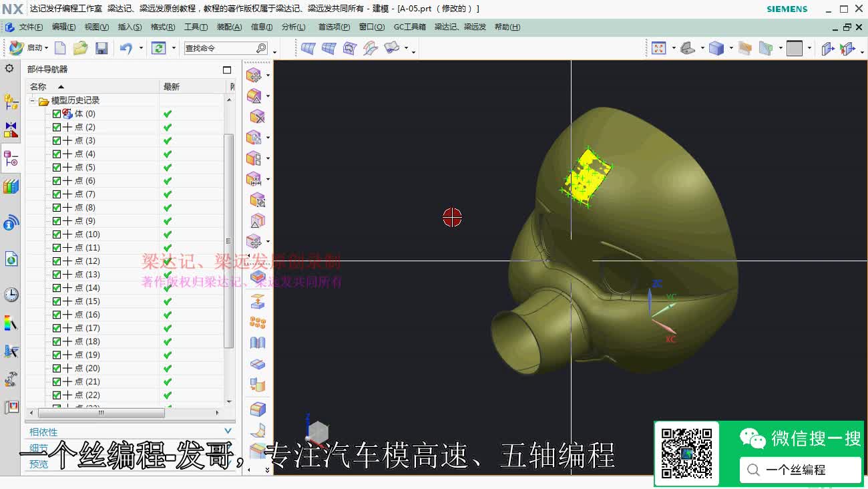Open the rendering style dropdown arrow
This screenshot has height=489, width=868.
point(731,48)
